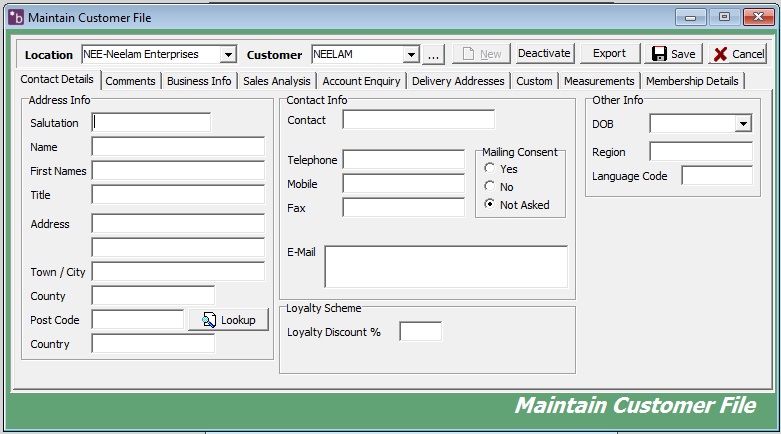Image resolution: width=781 pixels, height=434 pixels.
Task: Choose Not Asked mailing consent option
Action: (490, 204)
